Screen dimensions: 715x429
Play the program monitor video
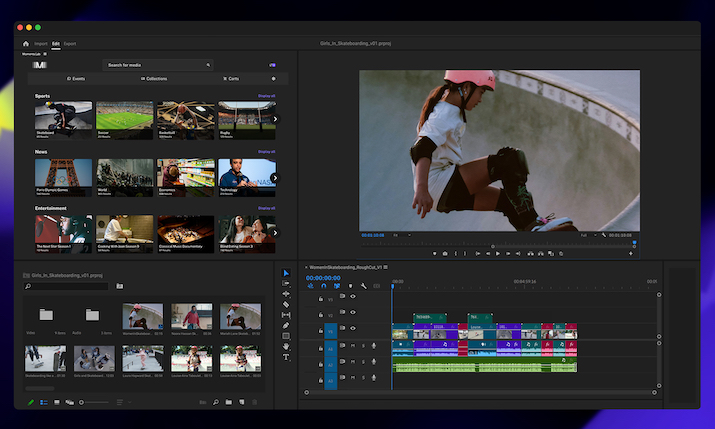498,253
